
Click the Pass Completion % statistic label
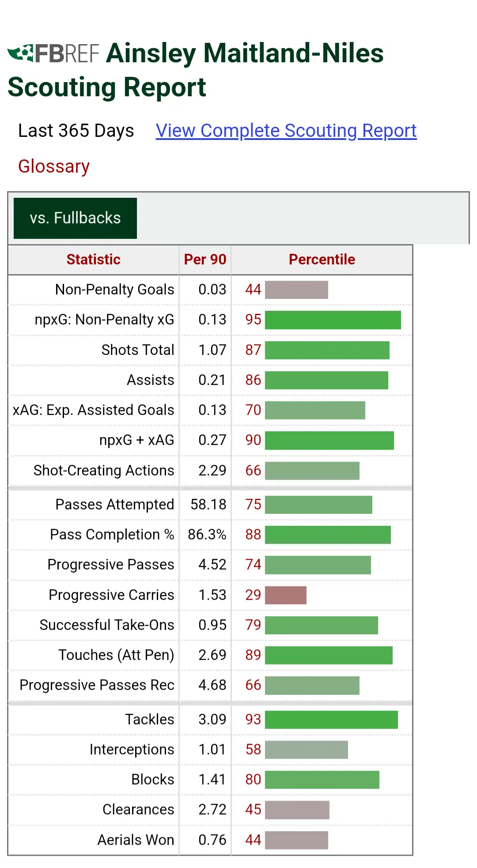tap(112, 535)
